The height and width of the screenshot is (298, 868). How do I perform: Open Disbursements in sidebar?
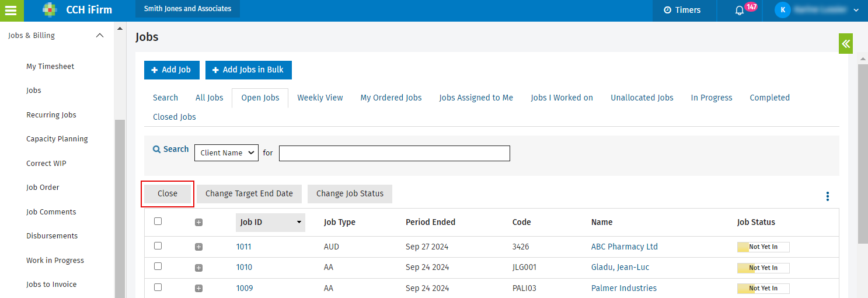(52, 236)
